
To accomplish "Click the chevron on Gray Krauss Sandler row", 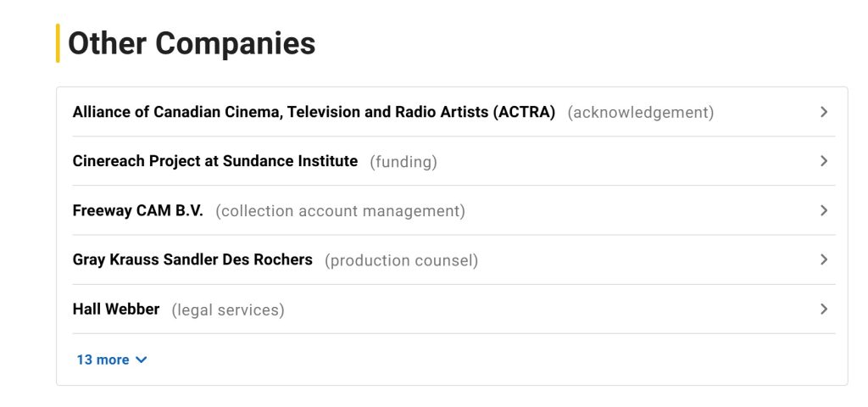I will 823,259.
